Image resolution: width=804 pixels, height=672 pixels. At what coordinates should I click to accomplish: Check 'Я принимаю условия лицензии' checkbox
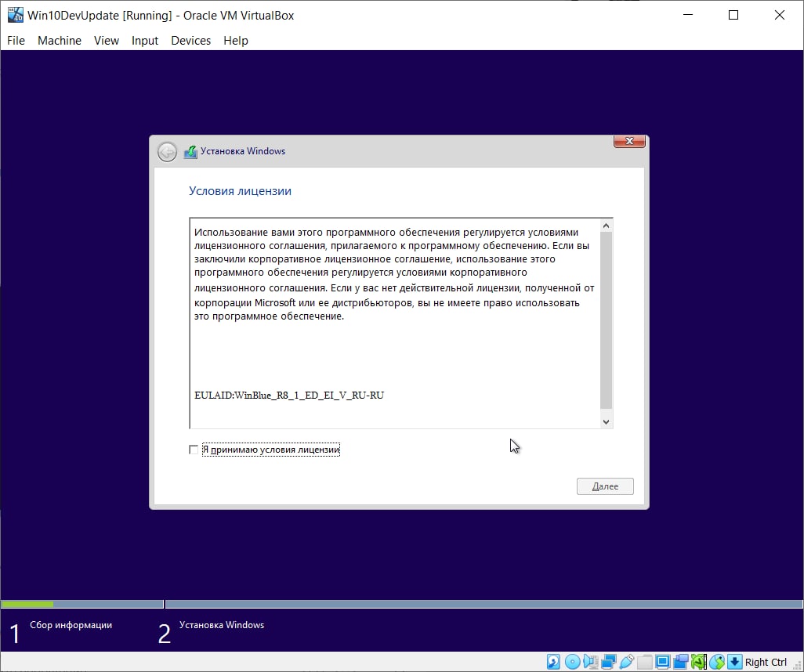click(194, 450)
